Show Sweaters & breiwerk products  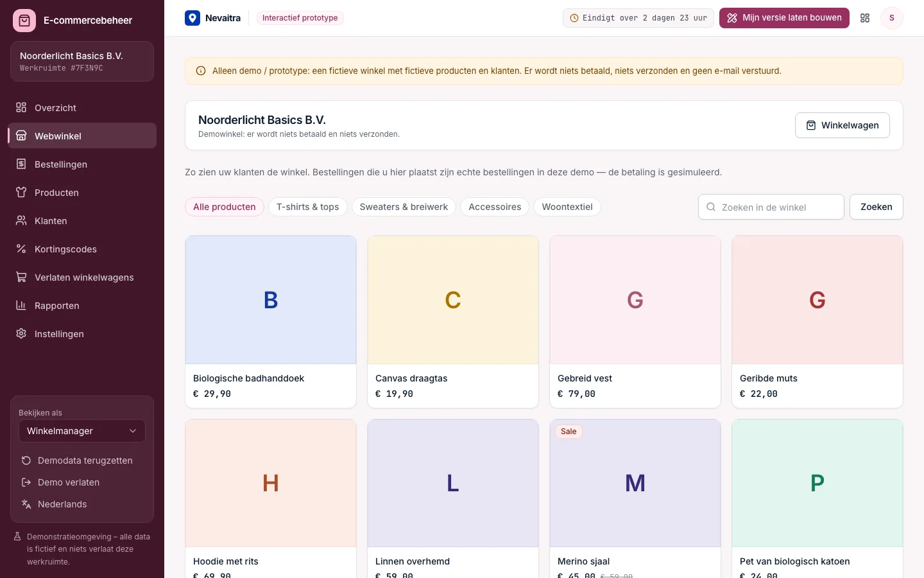(404, 207)
